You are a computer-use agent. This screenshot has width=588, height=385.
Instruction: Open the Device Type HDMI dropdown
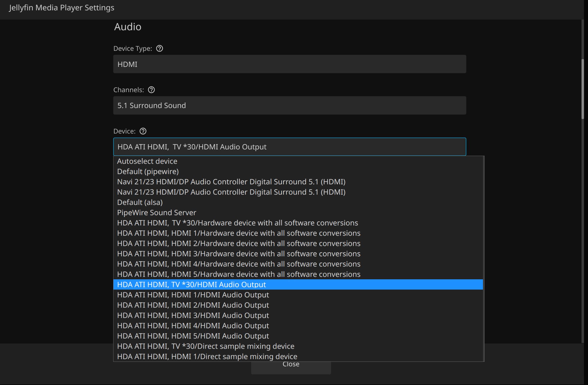coord(290,64)
